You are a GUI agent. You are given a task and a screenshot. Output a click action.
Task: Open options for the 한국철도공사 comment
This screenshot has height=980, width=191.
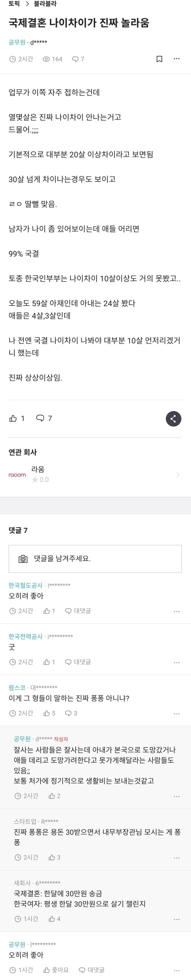[x=177, y=611]
